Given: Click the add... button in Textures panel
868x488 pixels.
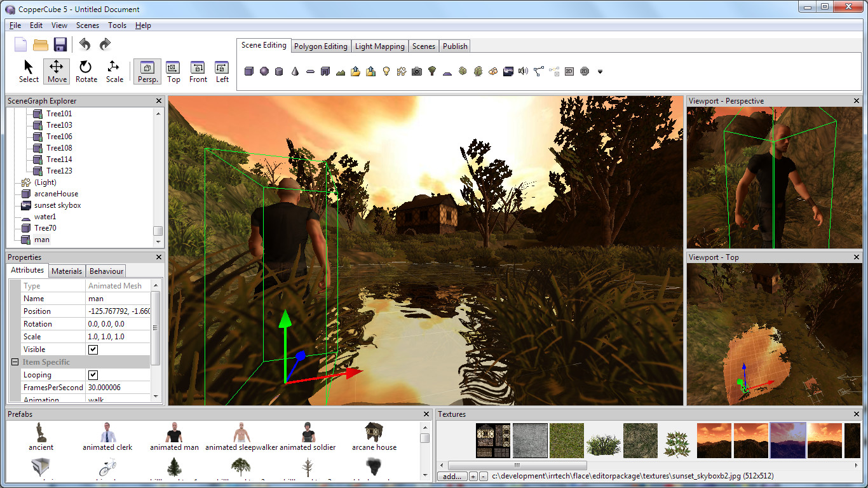Looking at the screenshot, I should click(x=451, y=476).
